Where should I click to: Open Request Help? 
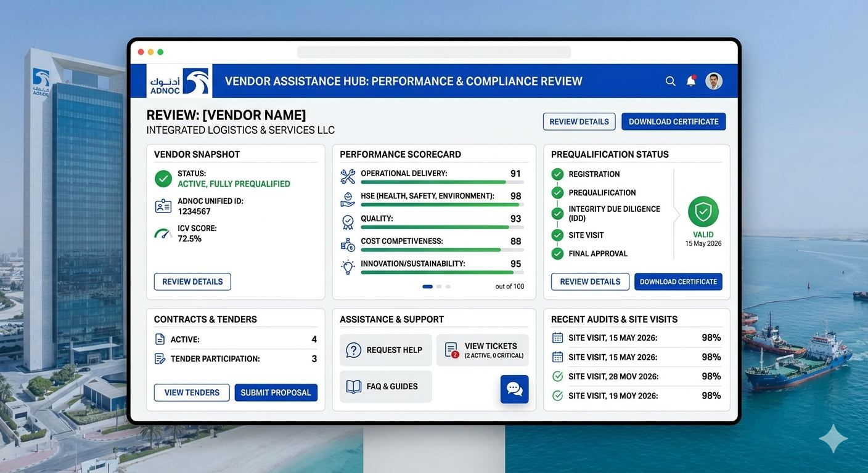tap(385, 350)
